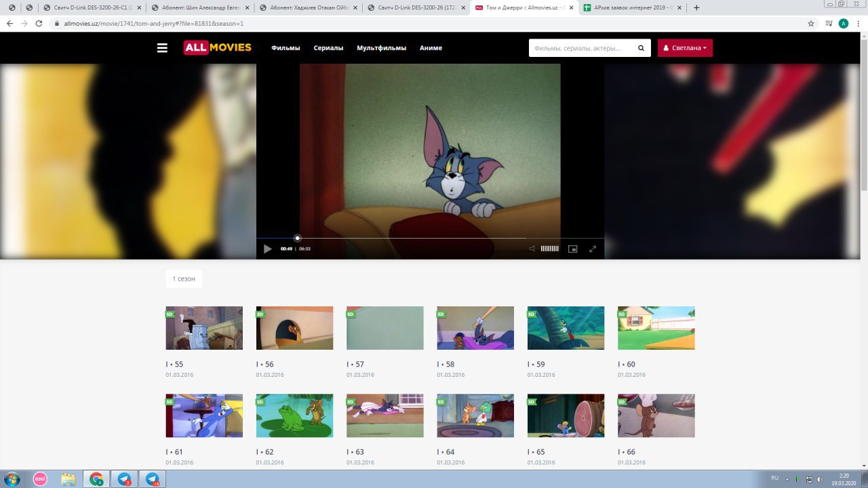Open episode I • 57 thumbnail

[384, 328]
